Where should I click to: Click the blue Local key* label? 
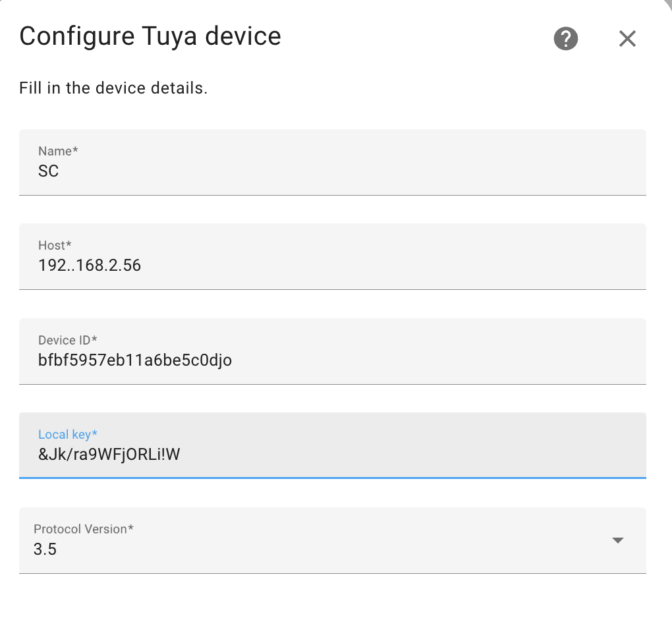[x=68, y=434]
